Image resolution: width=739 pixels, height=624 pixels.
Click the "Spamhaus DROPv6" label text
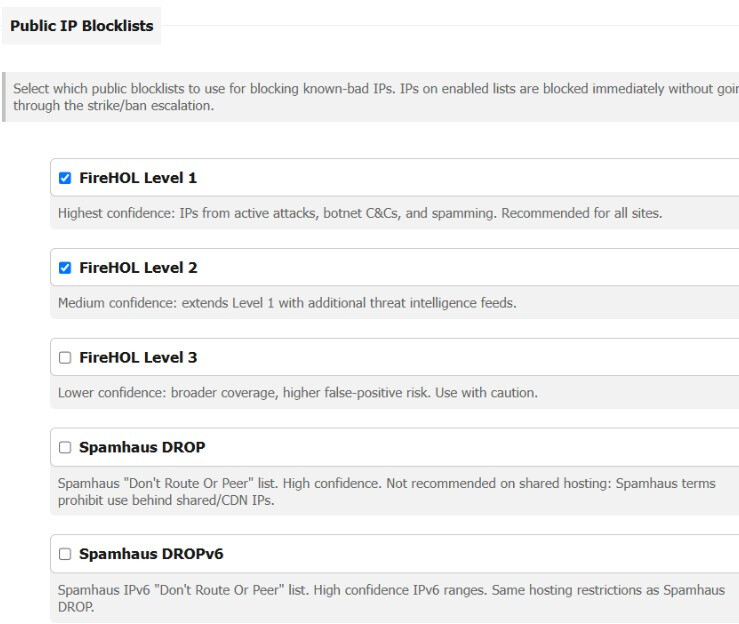(x=151, y=554)
